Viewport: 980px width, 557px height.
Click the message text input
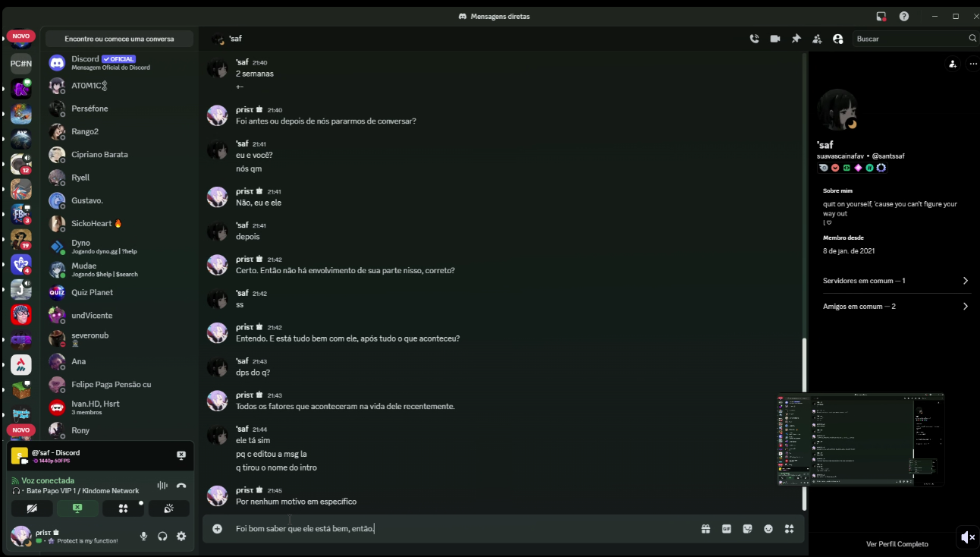pos(463,529)
